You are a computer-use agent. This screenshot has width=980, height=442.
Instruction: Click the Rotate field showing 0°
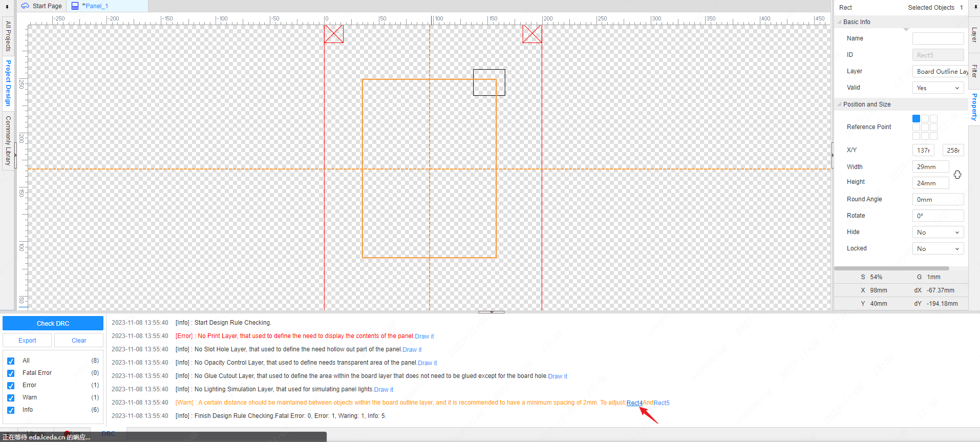(x=938, y=216)
